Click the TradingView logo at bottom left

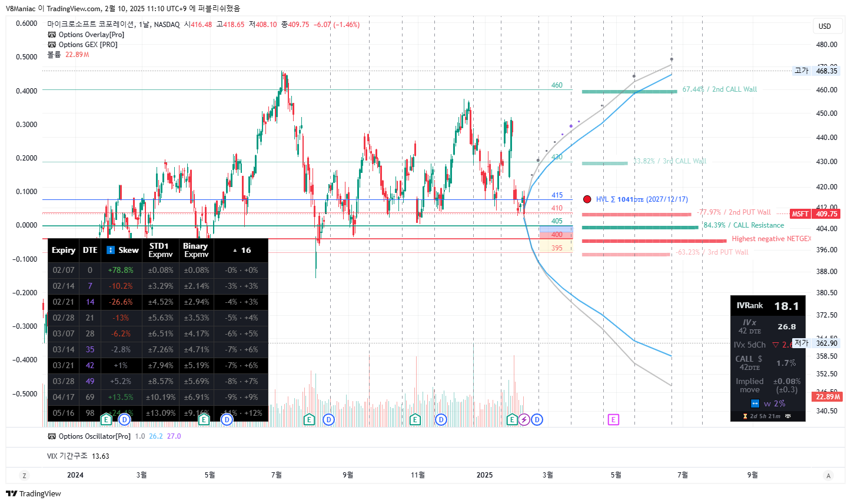[34, 493]
